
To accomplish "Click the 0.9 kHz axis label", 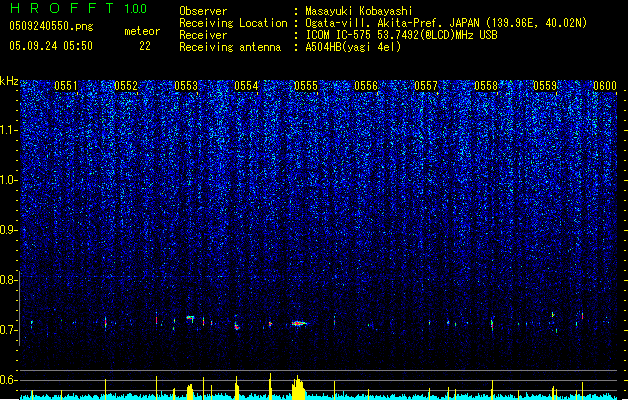I will pyautogui.click(x=7, y=230).
